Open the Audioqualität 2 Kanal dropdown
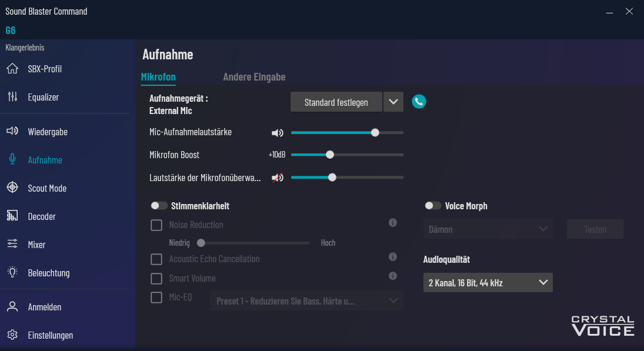Image resolution: width=644 pixels, height=351 pixels. click(x=488, y=282)
